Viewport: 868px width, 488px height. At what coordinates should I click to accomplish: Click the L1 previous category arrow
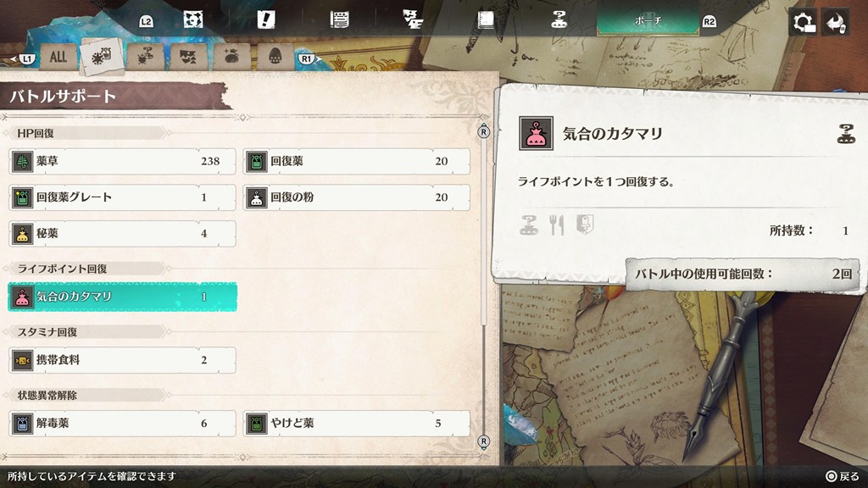click(x=24, y=58)
